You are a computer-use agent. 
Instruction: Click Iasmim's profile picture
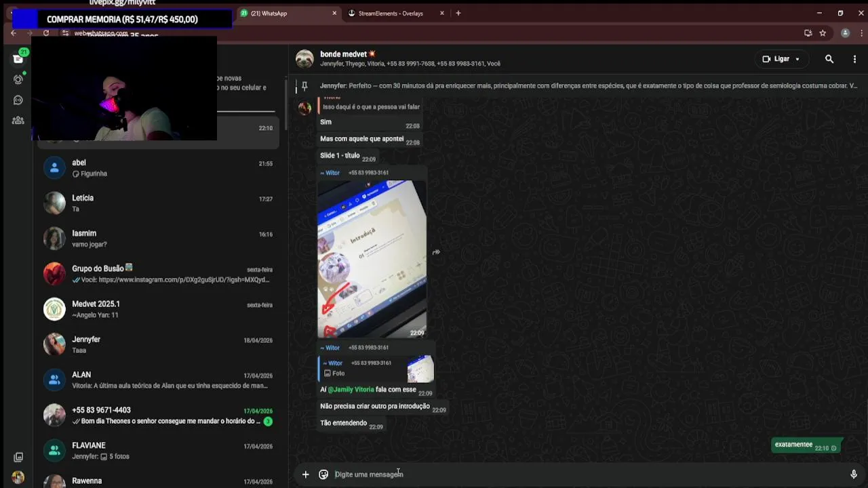(54, 238)
